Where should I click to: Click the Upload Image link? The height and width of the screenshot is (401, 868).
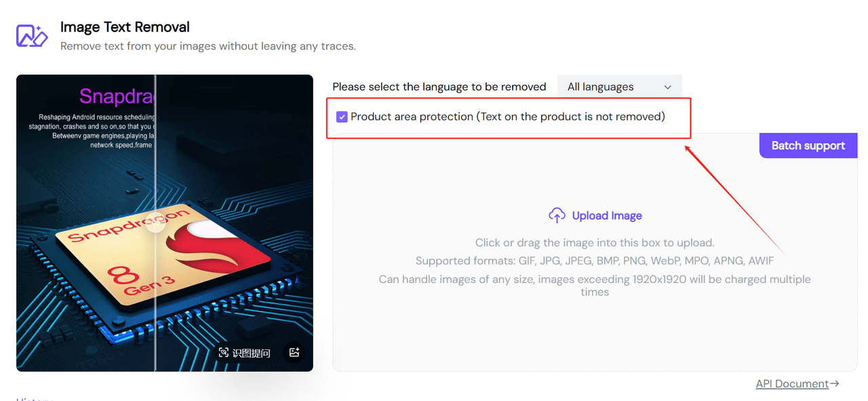(x=606, y=216)
